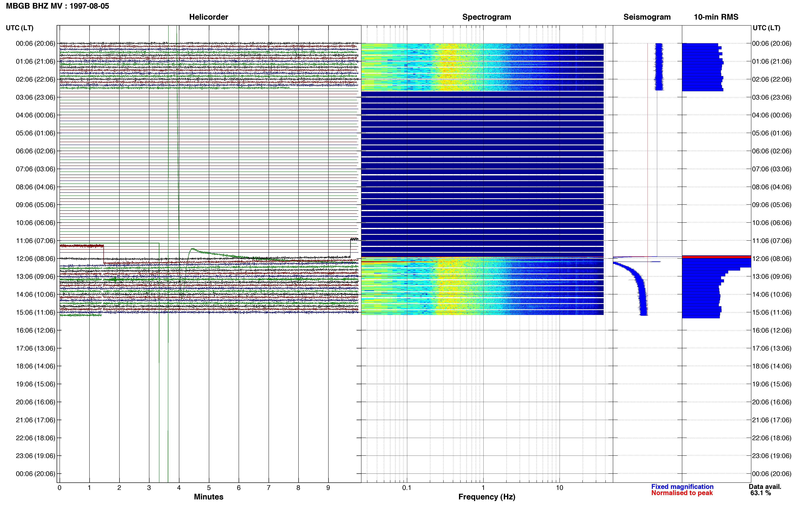812x508 pixels.
Task: Click the blue 'Fixed magnification' legend text
Action: [x=682, y=487]
